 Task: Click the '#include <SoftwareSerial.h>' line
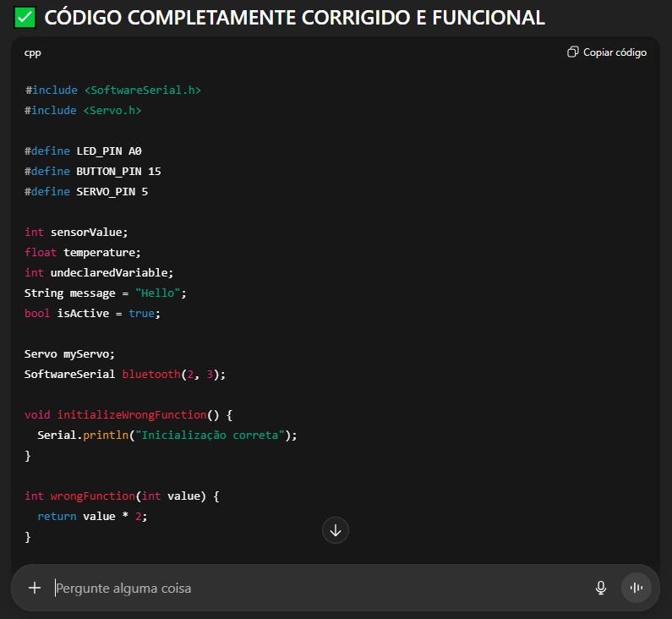point(112,90)
